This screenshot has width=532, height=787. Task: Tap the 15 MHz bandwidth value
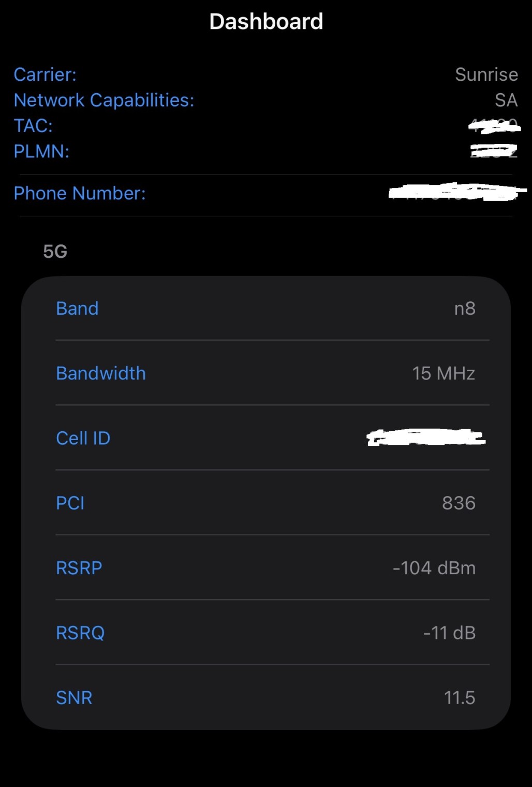[443, 373]
